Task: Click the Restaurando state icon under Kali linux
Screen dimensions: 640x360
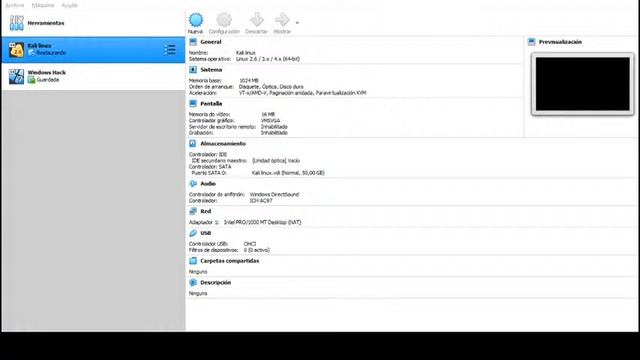Action: [31, 53]
